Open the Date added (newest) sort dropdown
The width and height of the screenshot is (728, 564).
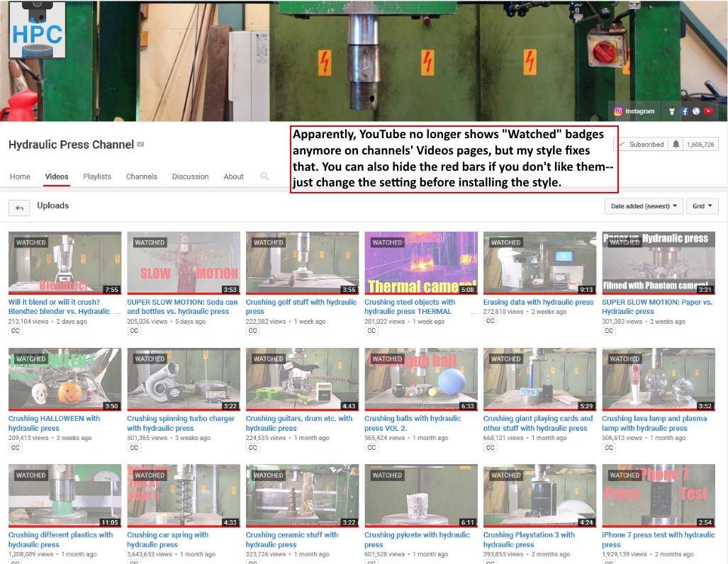[x=644, y=205]
